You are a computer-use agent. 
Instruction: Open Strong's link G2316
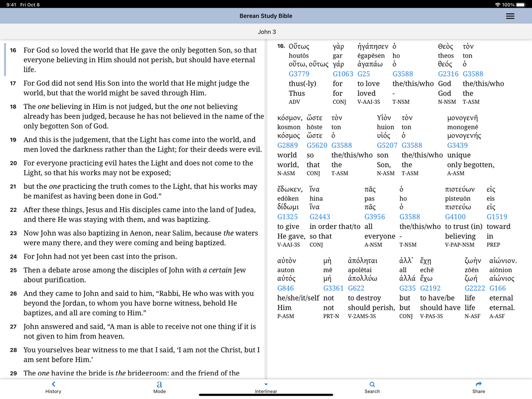pyautogui.click(x=448, y=73)
